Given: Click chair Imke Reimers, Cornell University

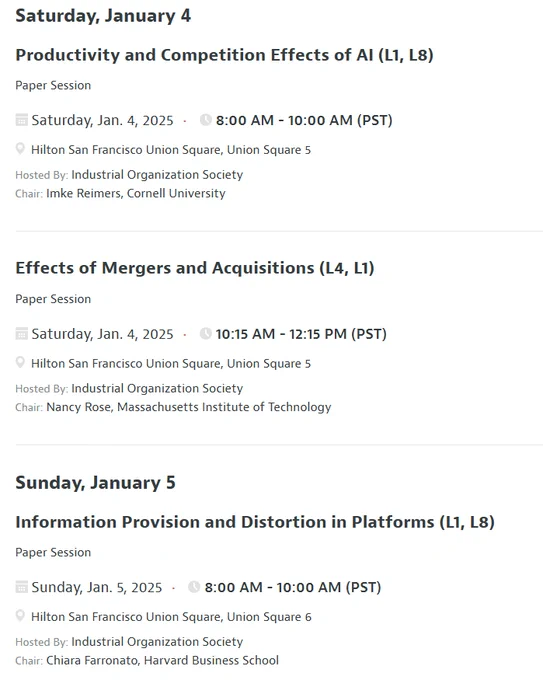Looking at the screenshot, I should [136, 193].
